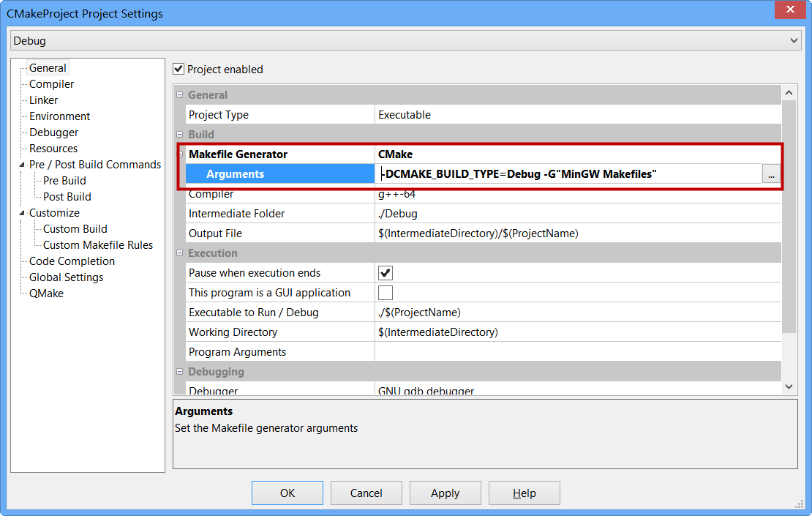This screenshot has width=812, height=516.
Task: Collapse Pre / Post Build Commands node
Action: (22, 165)
